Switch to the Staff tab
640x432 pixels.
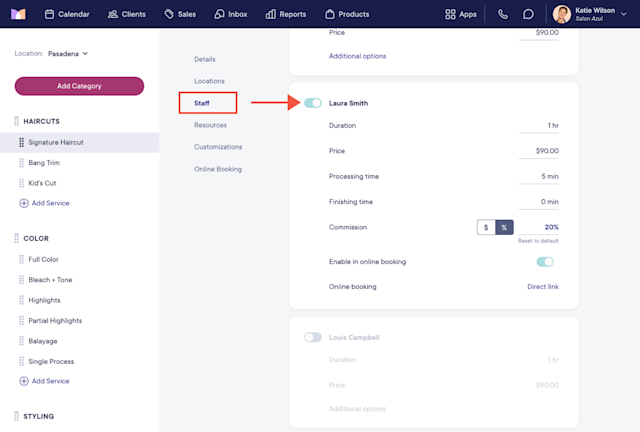[x=202, y=103]
